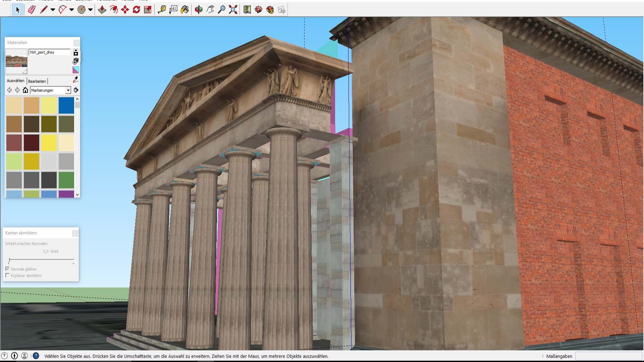The width and height of the screenshot is (644, 362).
Task: Activate the Move tool
Action: pos(125,10)
